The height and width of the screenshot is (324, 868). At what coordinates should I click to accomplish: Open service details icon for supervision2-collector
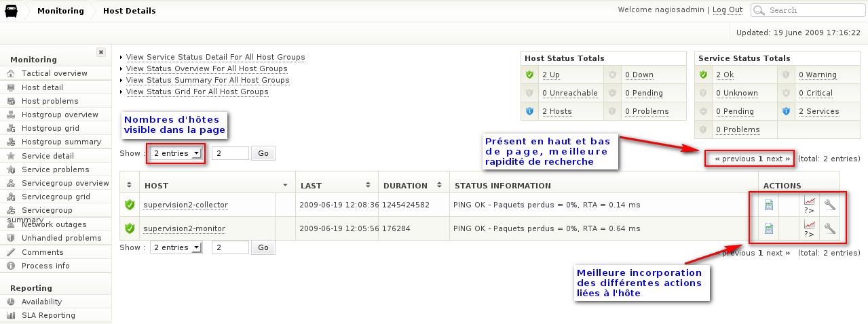(x=769, y=205)
